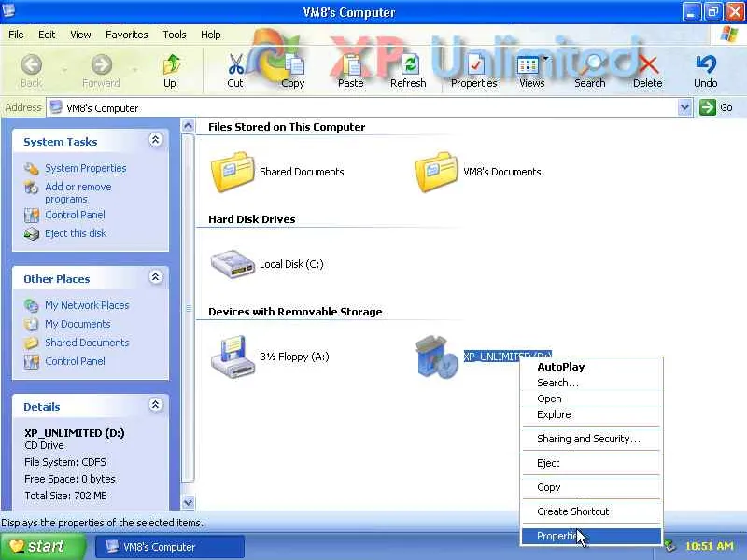747x560 pixels.
Task: Select the XP_UNLIMITED (D:) CD drive icon
Action: [436, 357]
